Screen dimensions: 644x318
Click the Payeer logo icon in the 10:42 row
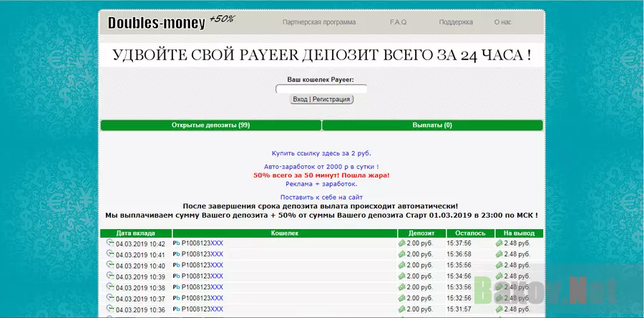click(x=177, y=244)
